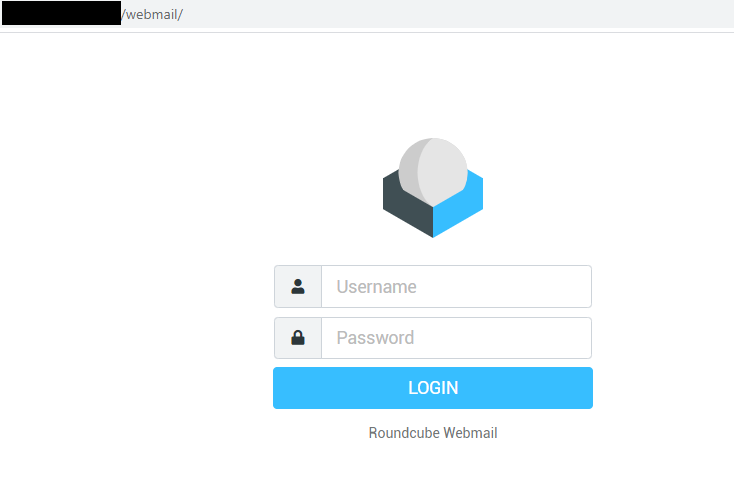
Task: Focus the Password input field
Action: 456,338
